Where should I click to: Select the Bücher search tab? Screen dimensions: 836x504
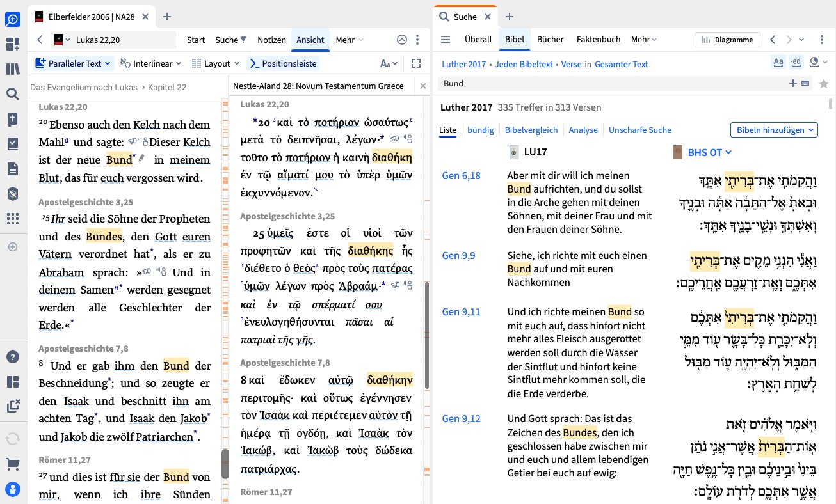[x=551, y=40]
